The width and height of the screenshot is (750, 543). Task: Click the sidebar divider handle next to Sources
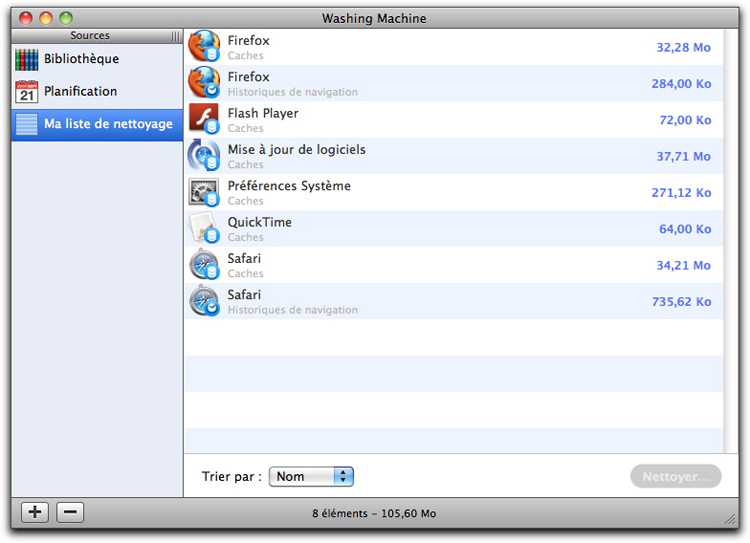click(x=176, y=36)
